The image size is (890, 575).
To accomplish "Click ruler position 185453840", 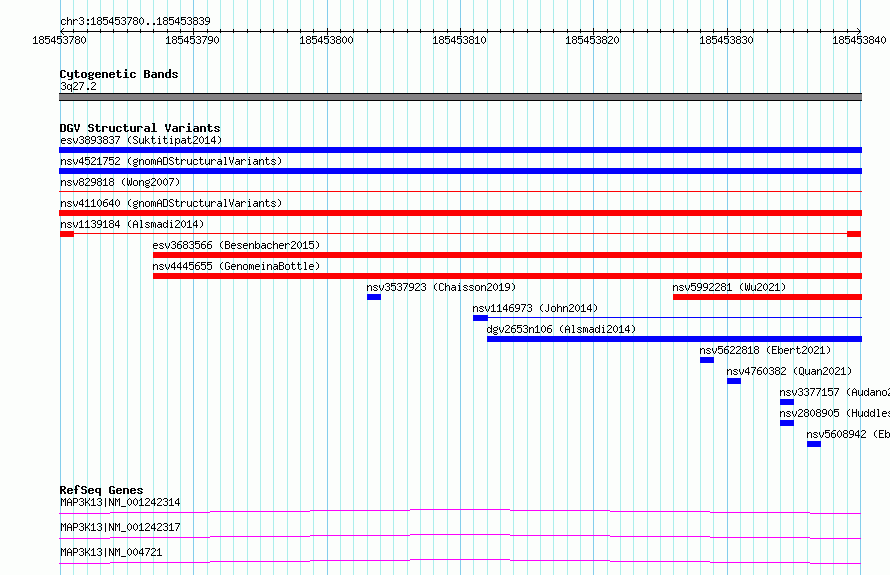I will coord(859,40).
